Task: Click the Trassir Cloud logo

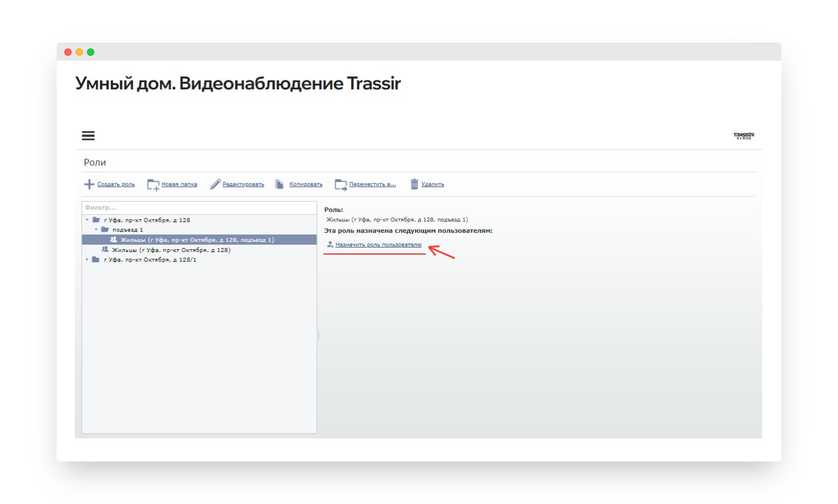Action: [743, 135]
